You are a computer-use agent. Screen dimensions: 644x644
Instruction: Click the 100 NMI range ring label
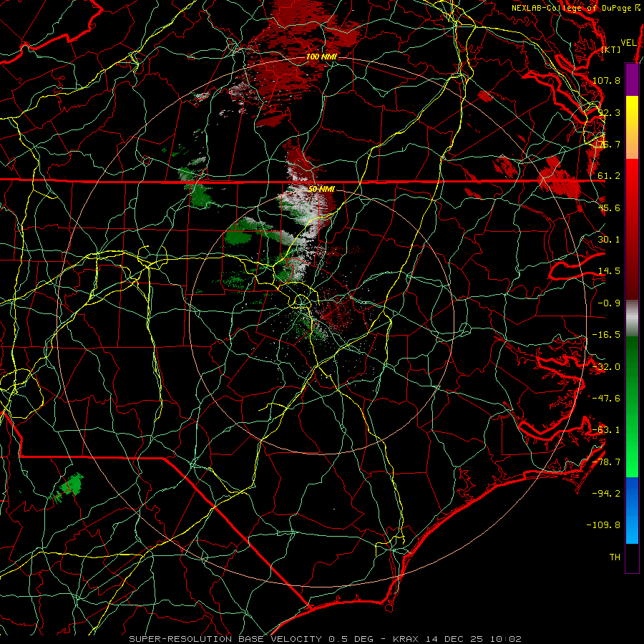click(x=321, y=57)
